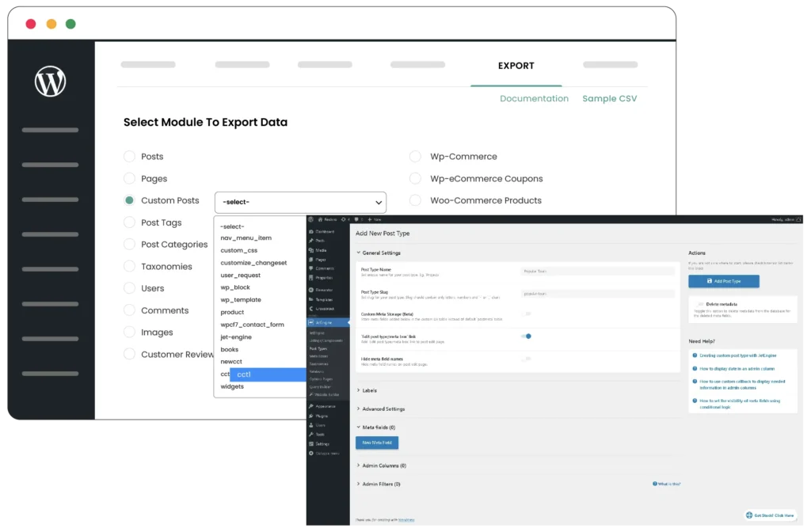Collapse the General Settings section
This screenshot has height=532, width=811.
click(x=379, y=253)
